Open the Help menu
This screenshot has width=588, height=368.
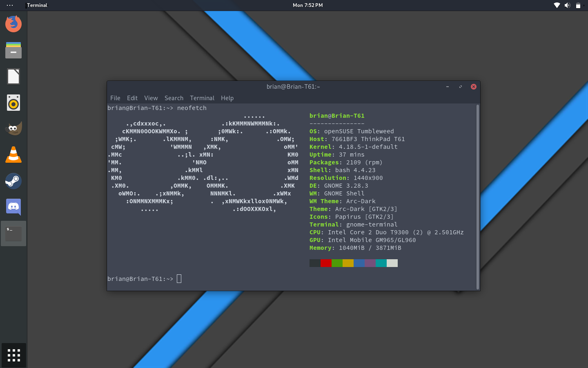click(x=227, y=98)
